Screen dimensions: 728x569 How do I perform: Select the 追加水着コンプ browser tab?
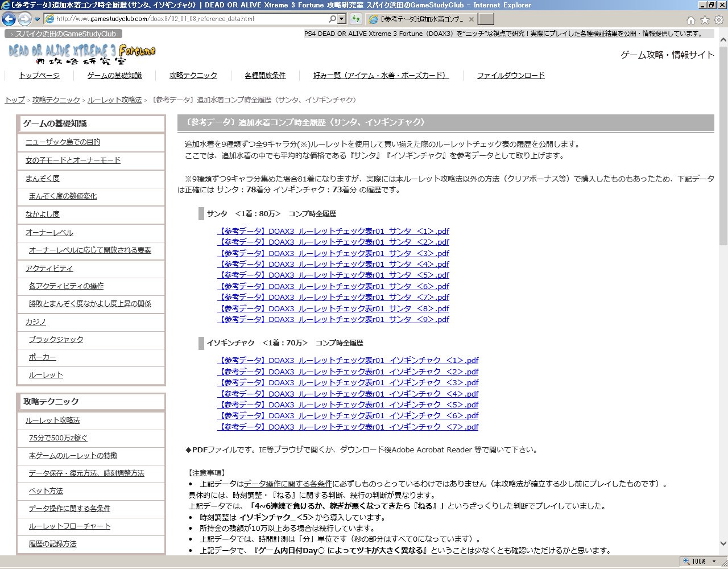[421, 19]
